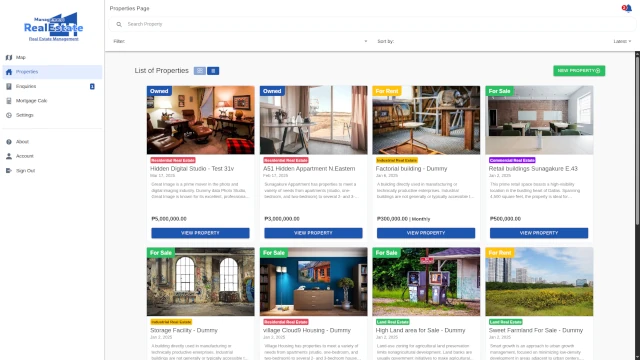
Task: Open Storage Facility - Dummy photo
Action: click(200, 282)
